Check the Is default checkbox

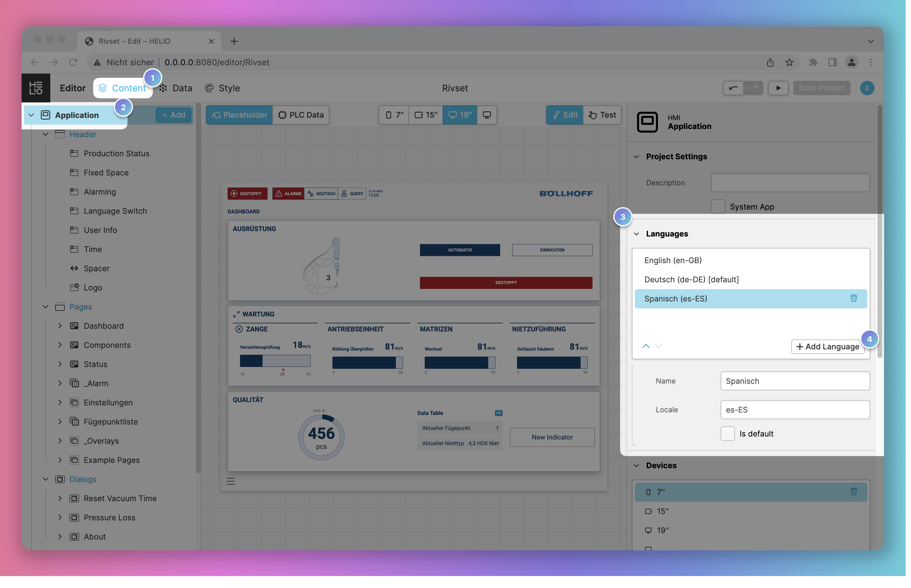tap(727, 434)
